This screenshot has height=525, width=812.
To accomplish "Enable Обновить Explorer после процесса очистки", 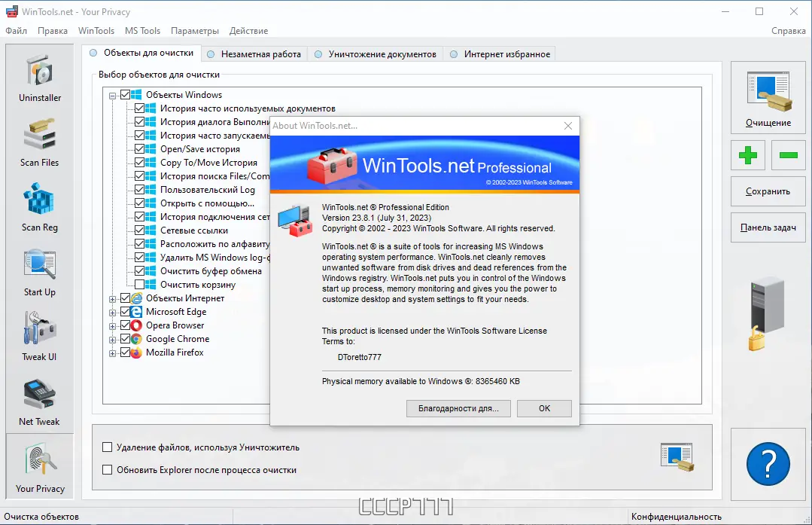I will click(107, 470).
